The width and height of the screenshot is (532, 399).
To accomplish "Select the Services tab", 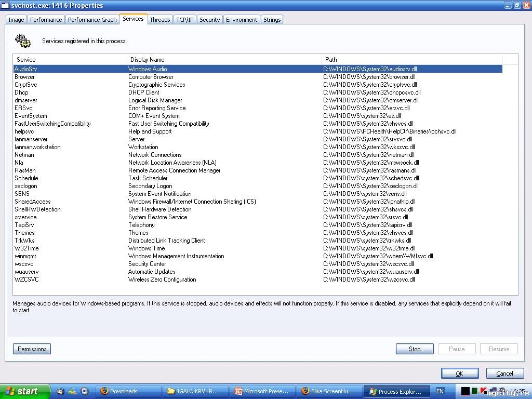I will pyautogui.click(x=133, y=19).
